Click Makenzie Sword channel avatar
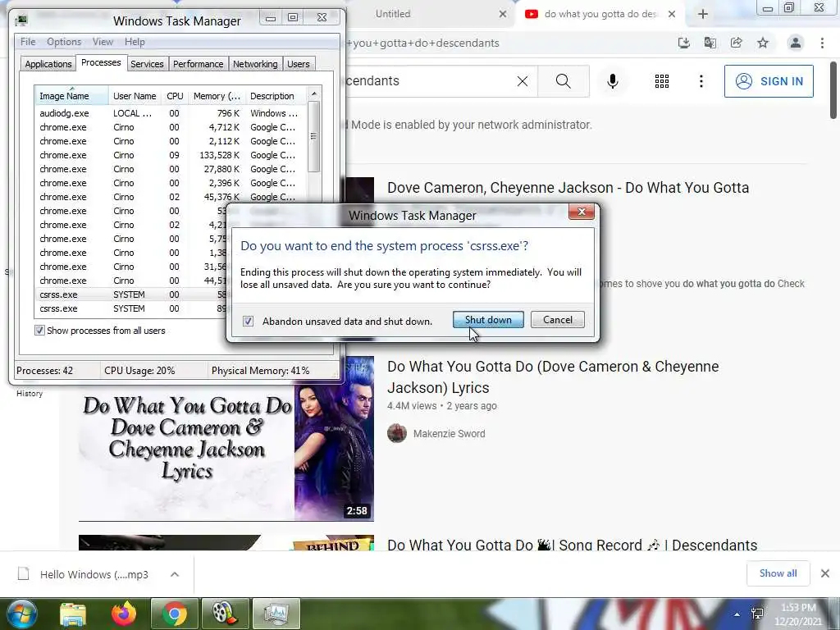This screenshot has height=630, width=840. point(397,433)
